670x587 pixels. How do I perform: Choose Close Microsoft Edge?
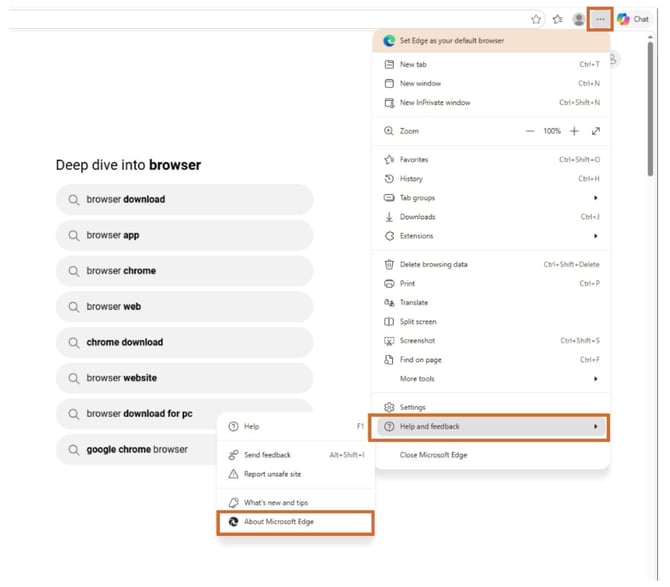pyautogui.click(x=491, y=455)
